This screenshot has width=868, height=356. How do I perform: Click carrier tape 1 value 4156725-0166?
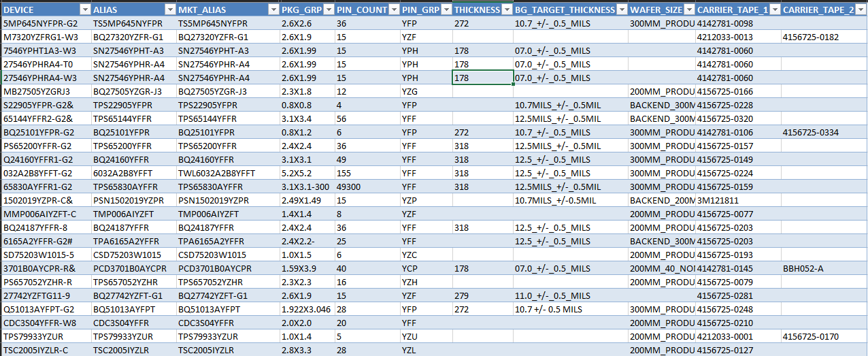737,91
